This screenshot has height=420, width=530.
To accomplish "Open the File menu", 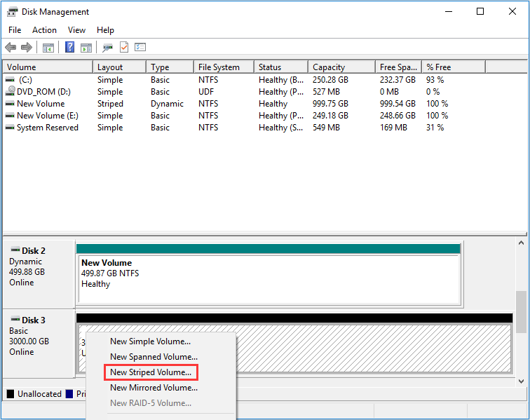I will tap(15, 30).
